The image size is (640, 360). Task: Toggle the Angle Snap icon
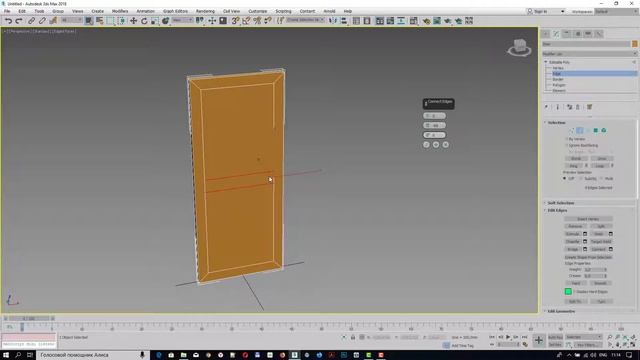pyautogui.click(x=246, y=20)
